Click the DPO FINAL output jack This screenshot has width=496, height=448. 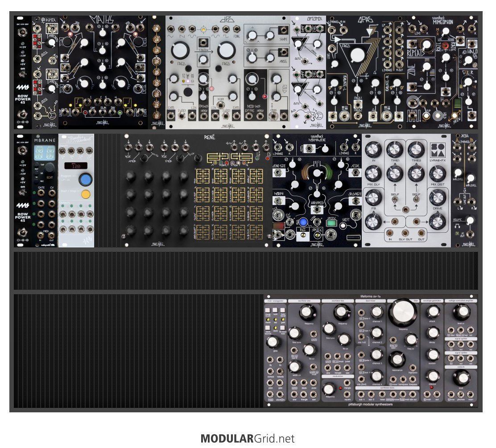point(236,29)
